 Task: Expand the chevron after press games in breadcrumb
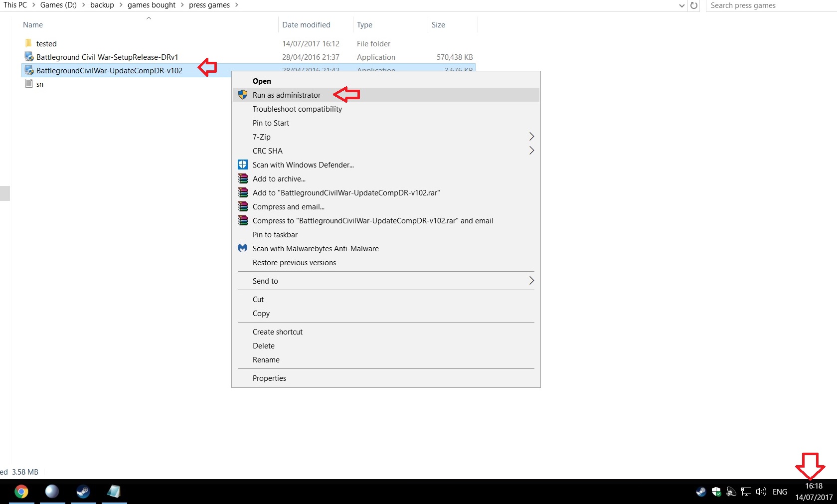pyautogui.click(x=236, y=5)
